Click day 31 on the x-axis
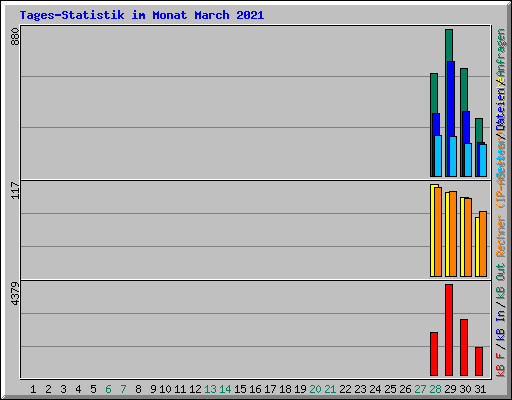This screenshot has width=512, height=400. click(x=480, y=389)
